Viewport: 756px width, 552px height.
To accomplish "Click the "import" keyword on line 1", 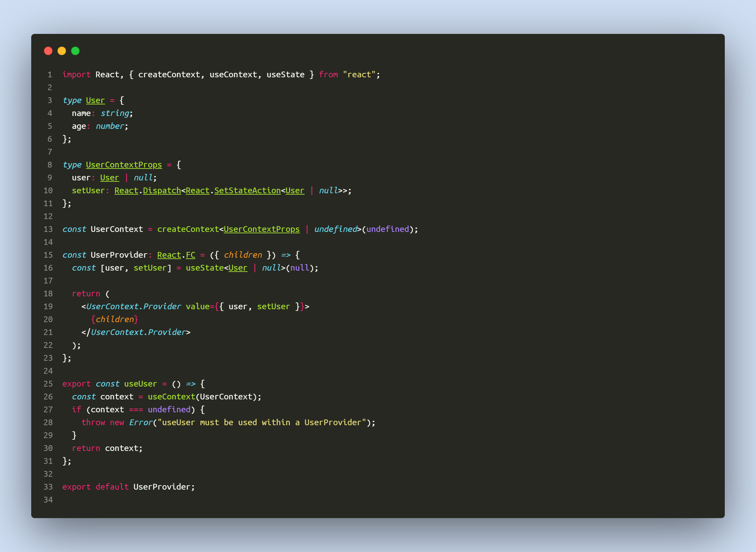I will click(x=76, y=75).
